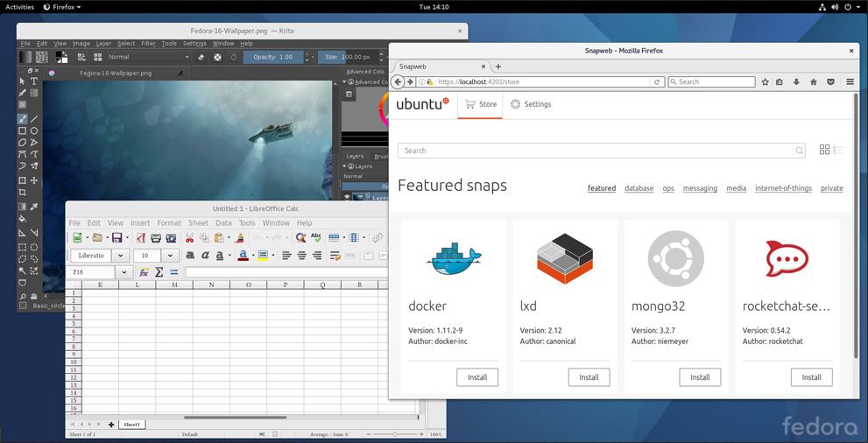Click the Firefox bookmark star icon

pos(765,82)
